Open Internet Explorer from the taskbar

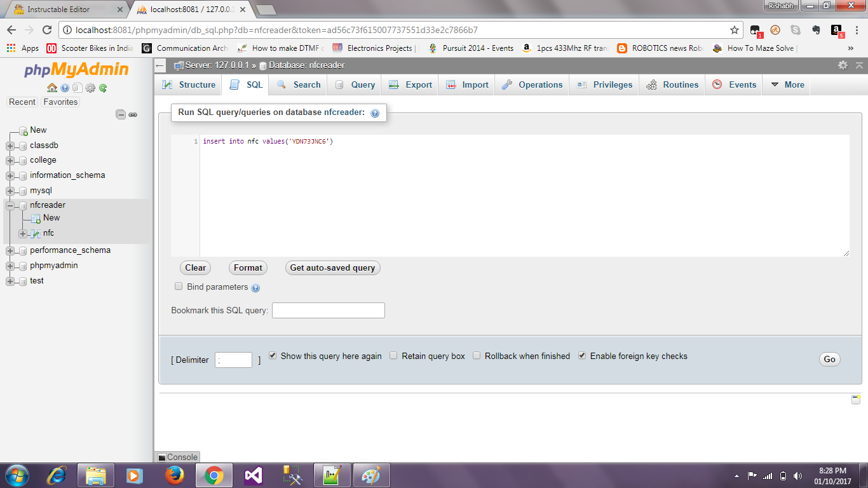click(57, 475)
